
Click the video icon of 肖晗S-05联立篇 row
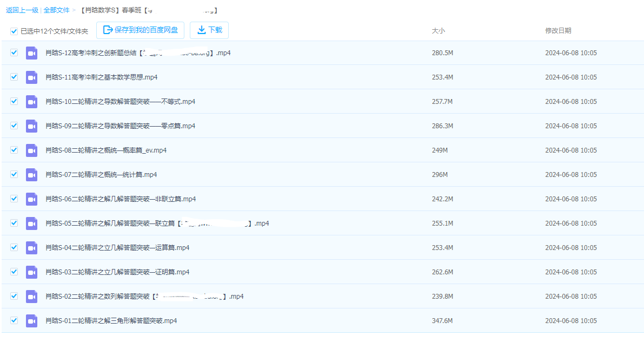[x=31, y=223]
